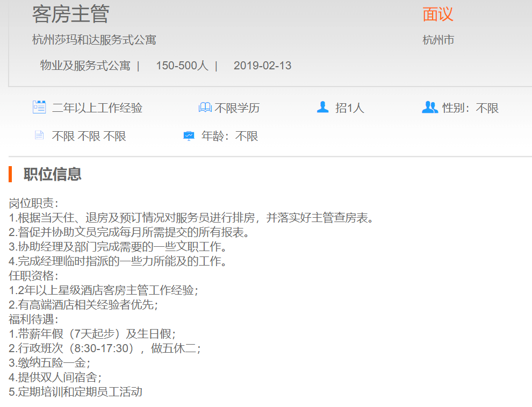Click the document icon beside 不限 不限 不限
Screen dimensions: 532x407
tap(39, 135)
